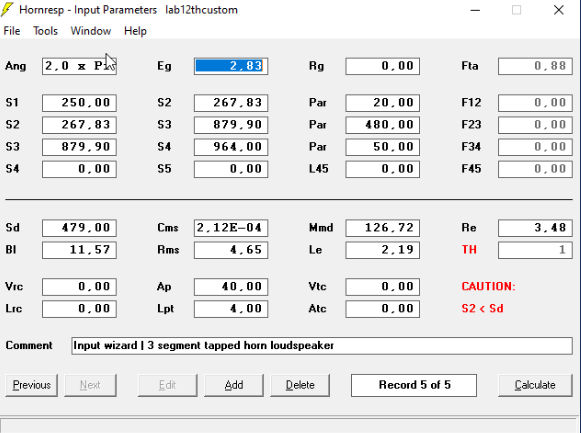This screenshot has width=581, height=433.
Task: Click the F23 field
Action: (535, 125)
